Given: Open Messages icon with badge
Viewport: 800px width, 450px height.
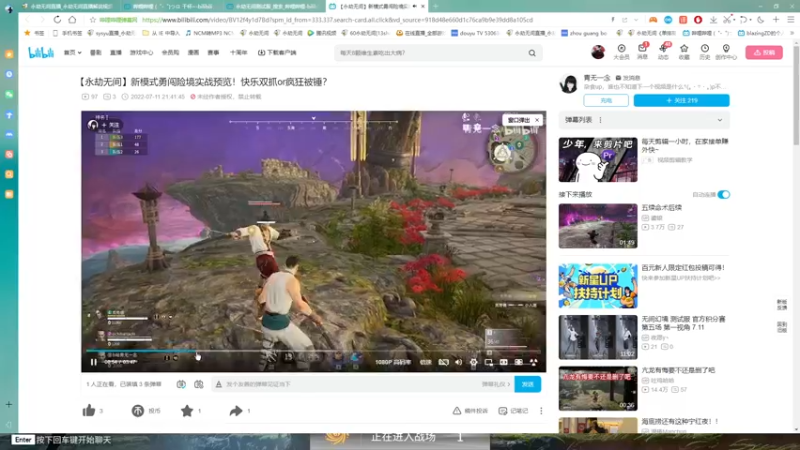Looking at the screenshot, I should [x=642, y=52].
